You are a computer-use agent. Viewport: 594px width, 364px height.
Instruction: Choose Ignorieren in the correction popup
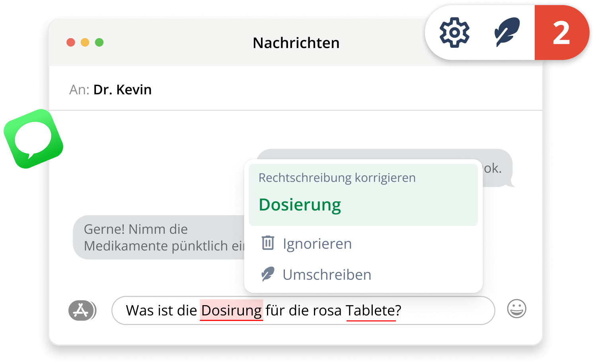(x=317, y=243)
